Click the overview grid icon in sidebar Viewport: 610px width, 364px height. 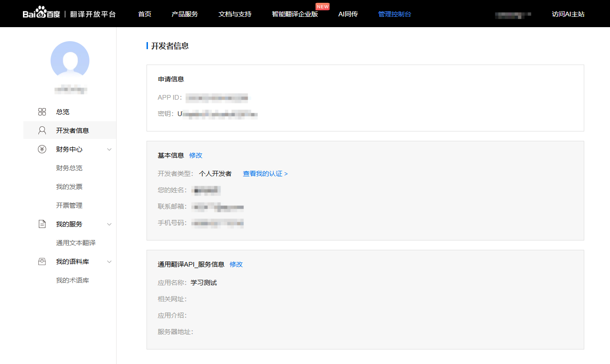[x=42, y=112]
